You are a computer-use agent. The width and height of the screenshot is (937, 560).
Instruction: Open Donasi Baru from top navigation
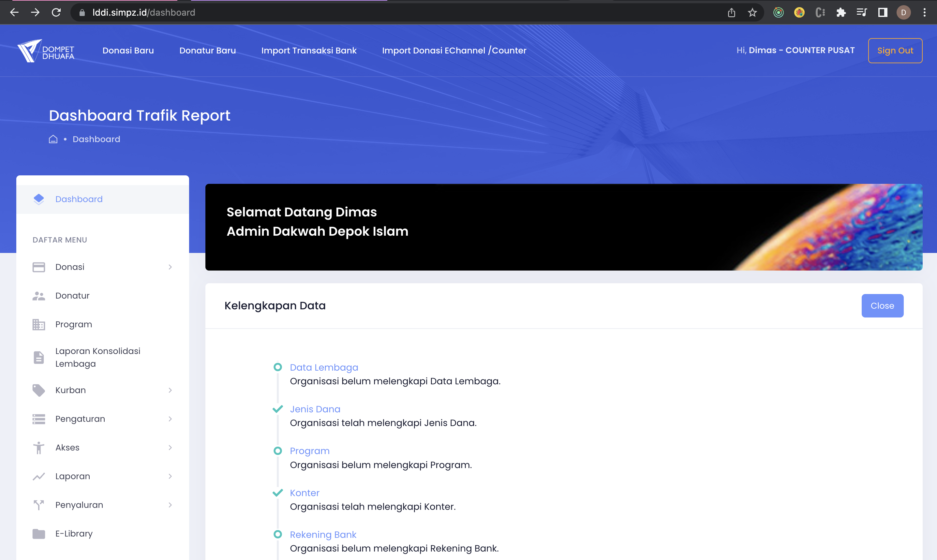pyautogui.click(x=128, y=51)
